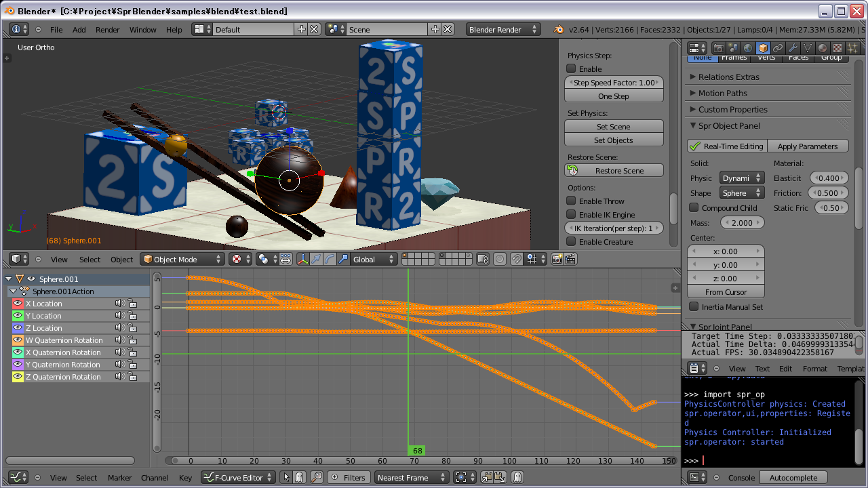Open the Window menu
Viewport: 868px width, 488px height.
pos(142,29)
